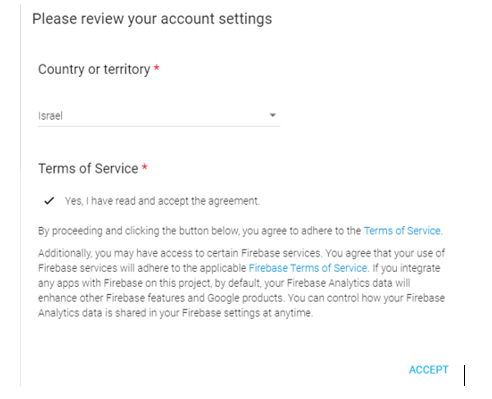Click 'Analytics data is shared in your Firebase settings' line
The height and width of the screenshot is (399, 492).
(x=175, y=313)
